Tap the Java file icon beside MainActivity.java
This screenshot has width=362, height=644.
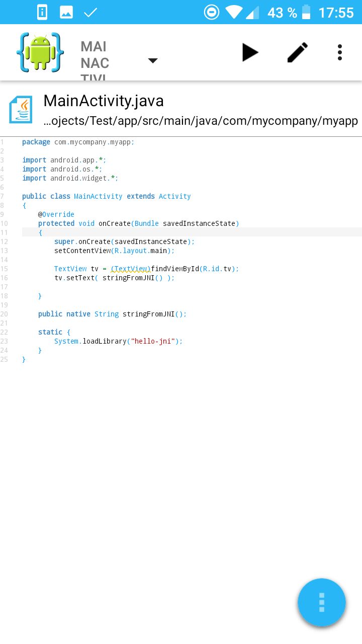[x=21, y=110]
